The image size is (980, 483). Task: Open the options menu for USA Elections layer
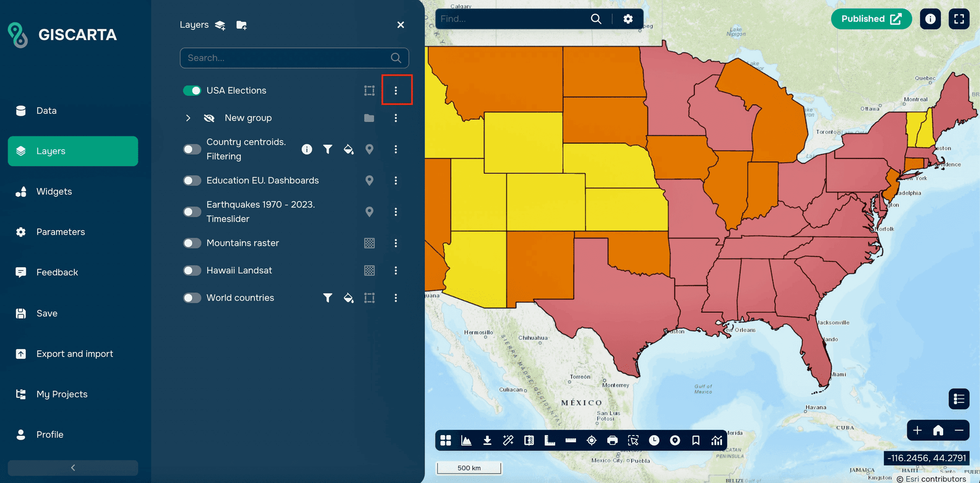[396, 90]
